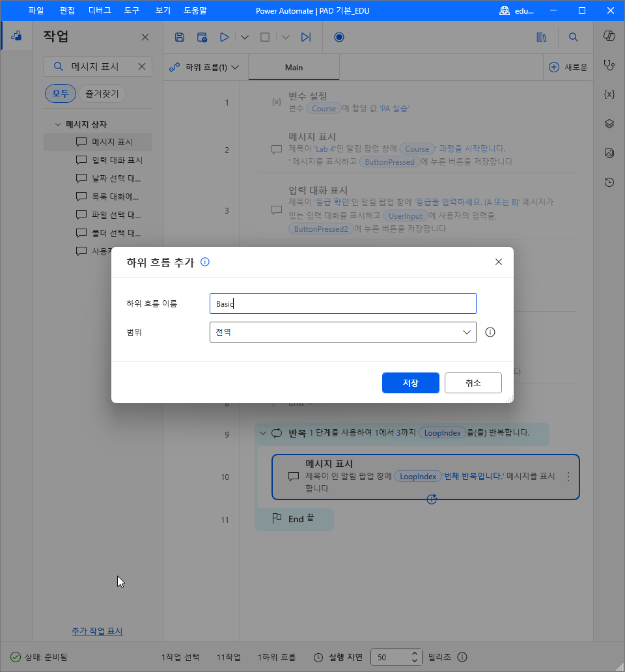Click the Run next action icon

point(306,37)
